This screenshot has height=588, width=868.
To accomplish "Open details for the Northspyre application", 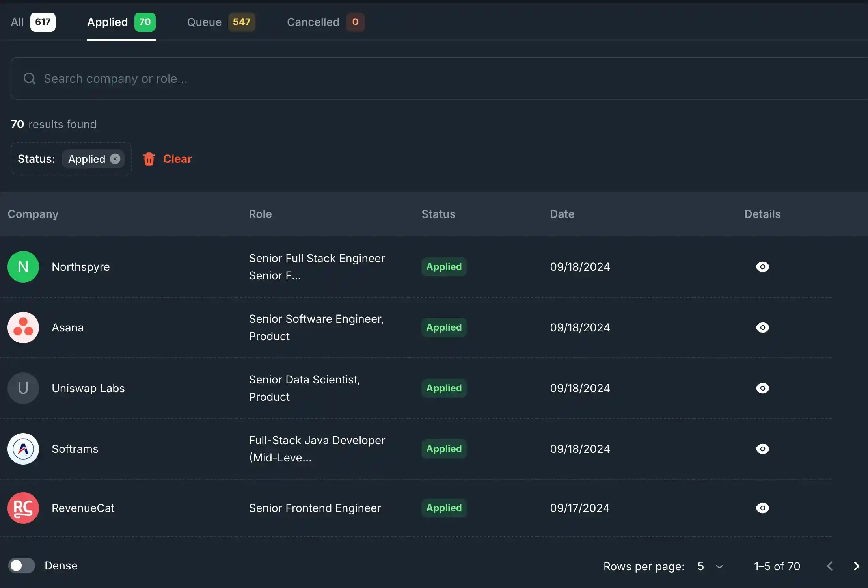I will point(762,267).
